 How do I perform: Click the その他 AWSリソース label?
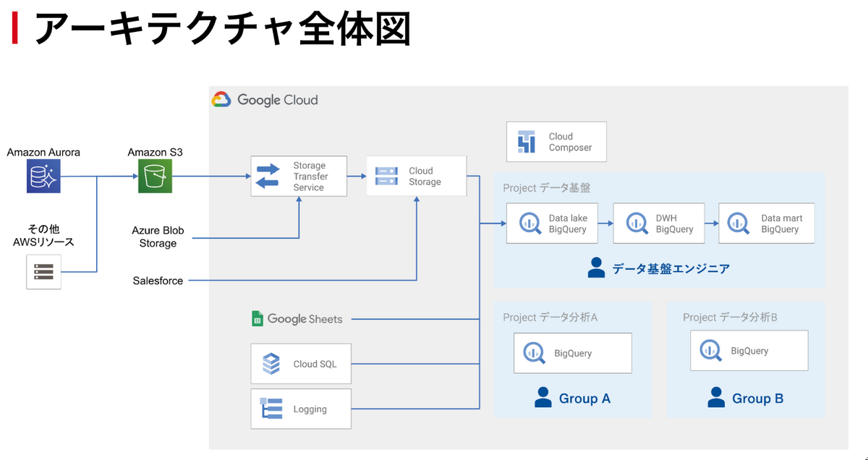coord(43,235)
